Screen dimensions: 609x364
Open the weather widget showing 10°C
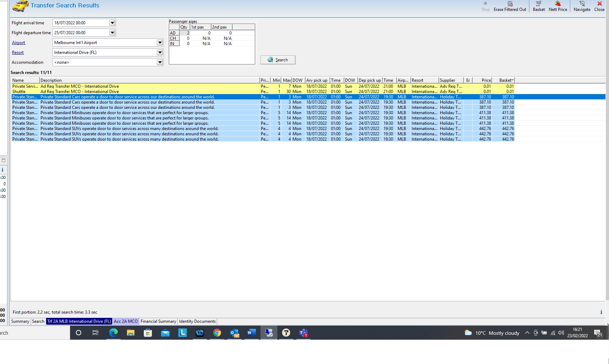[492, 333]
